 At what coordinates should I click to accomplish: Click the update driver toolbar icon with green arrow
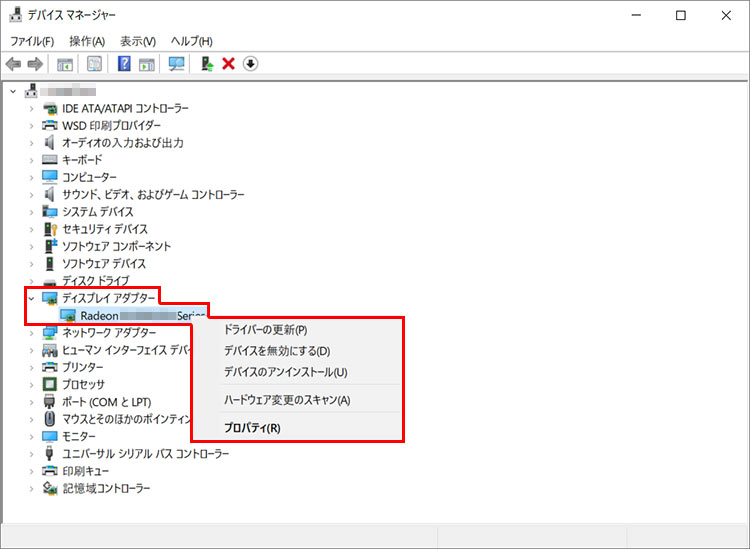coord(206,64)
